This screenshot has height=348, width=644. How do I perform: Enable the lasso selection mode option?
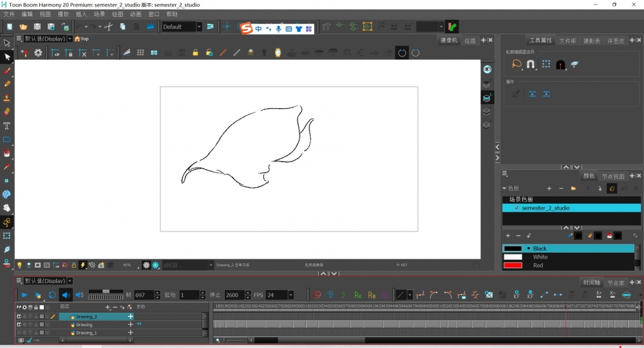click(516, 64)
